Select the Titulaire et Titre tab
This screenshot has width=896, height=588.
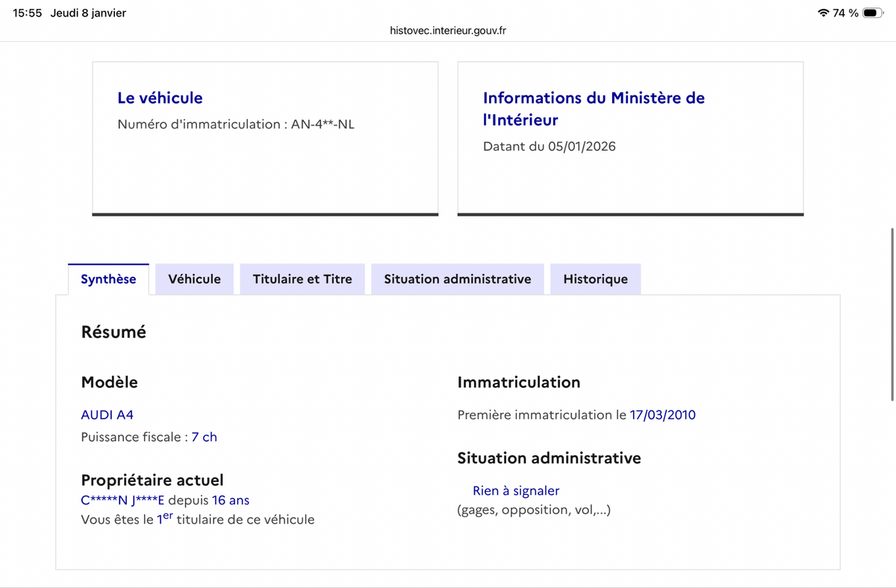point(302,279)
